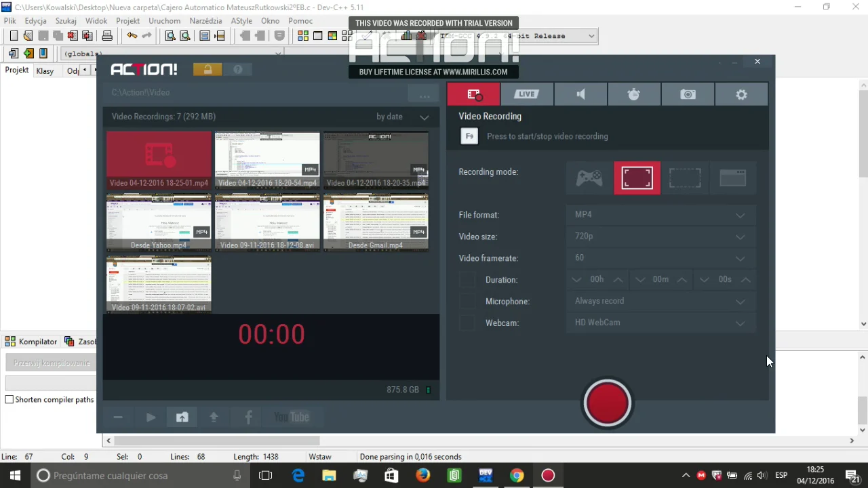868x488 pixels.
Task: Enable the Duration checkbox
Action: coord(467,280)
